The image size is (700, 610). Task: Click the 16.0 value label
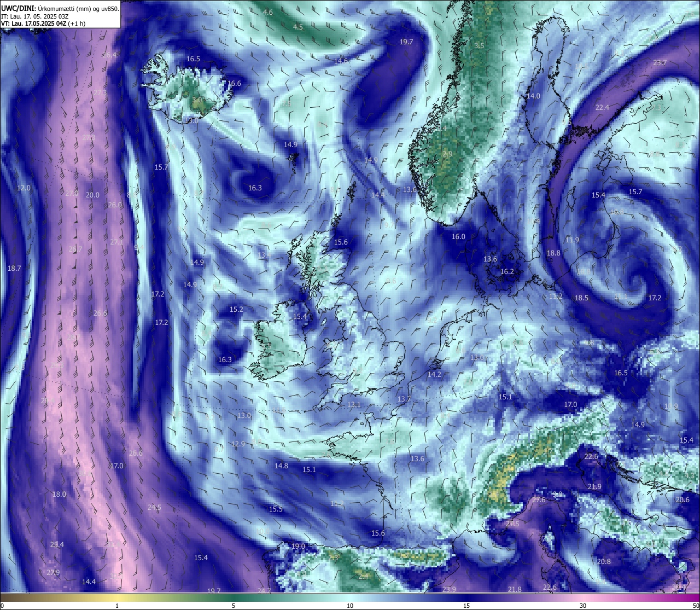[458, 236]
